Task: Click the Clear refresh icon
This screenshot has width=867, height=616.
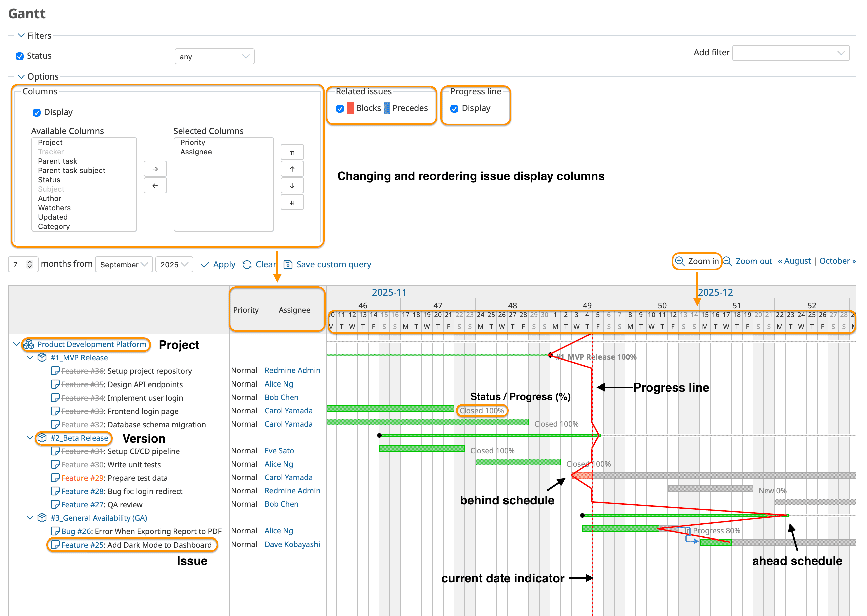Action: (247, 264)
